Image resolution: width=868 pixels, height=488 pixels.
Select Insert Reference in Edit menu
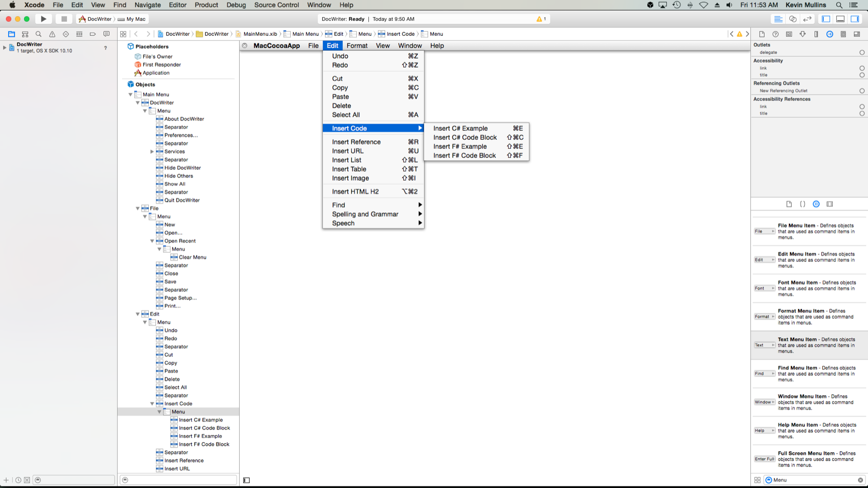[x=373, y=142]
